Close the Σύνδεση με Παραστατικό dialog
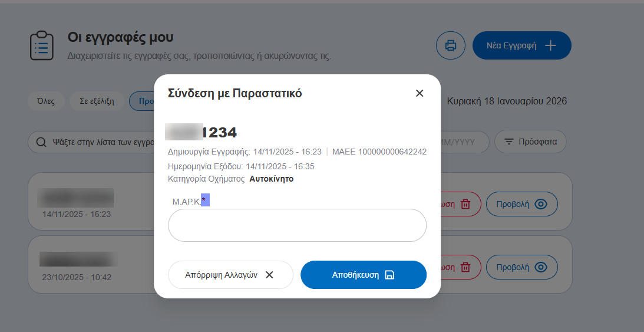This screenshot has height=332, width=644. click(x=420, y=93)
